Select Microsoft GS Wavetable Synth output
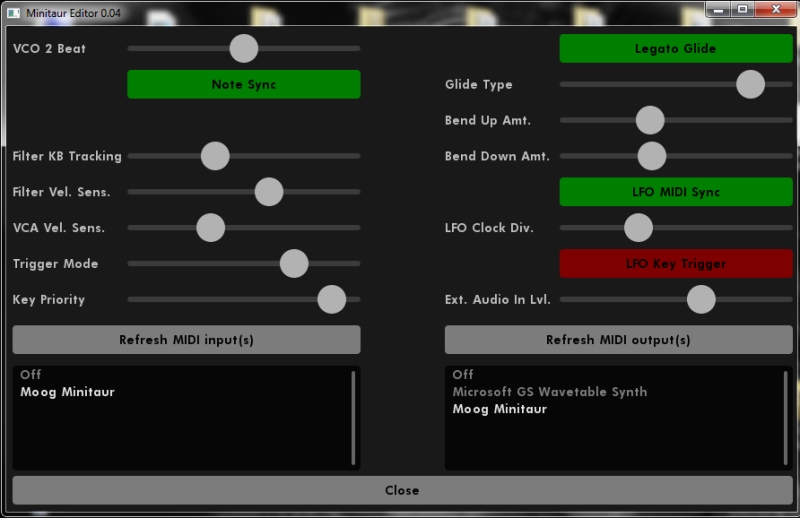Screen dimensions: 800x518 click(549, 392)
